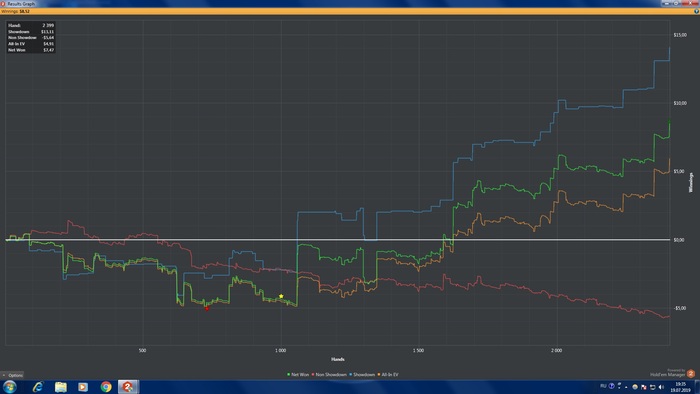Open the Windows Start menu
700x394 pixels.
click(9, 386)
